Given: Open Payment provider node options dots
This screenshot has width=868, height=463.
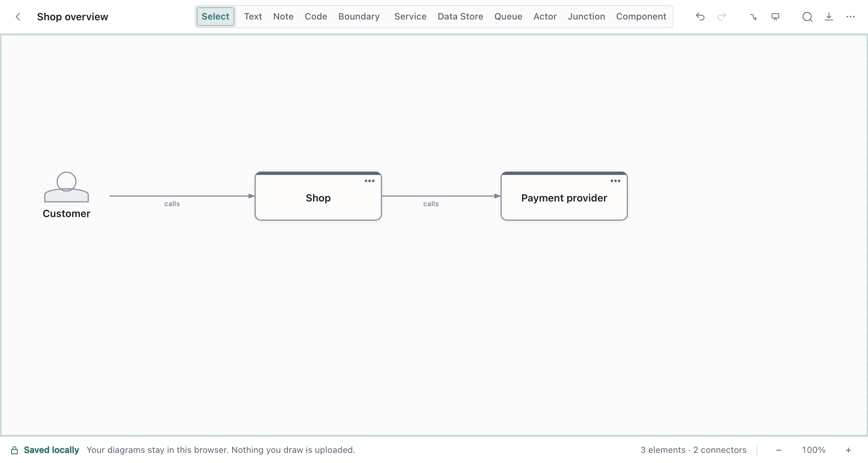Looking at the screenshot, I should click(615, 181).
